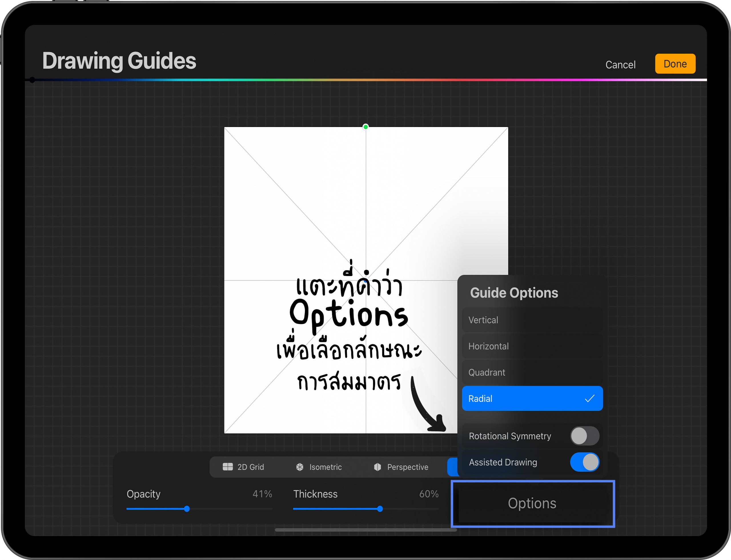The width and height of the screenshot is (731, 560).
Task: Select the Radial guide option
Action: click(520, 398)
